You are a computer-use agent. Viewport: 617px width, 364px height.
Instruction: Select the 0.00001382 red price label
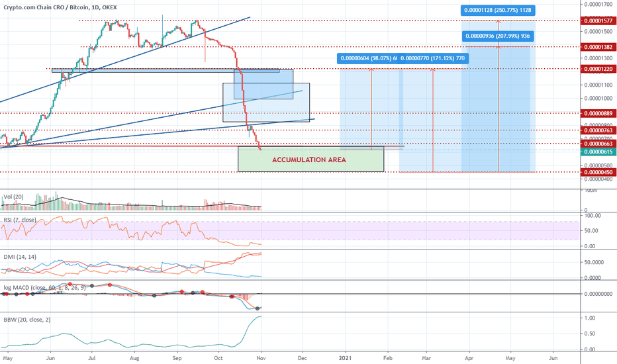click(x=598, y=47)
